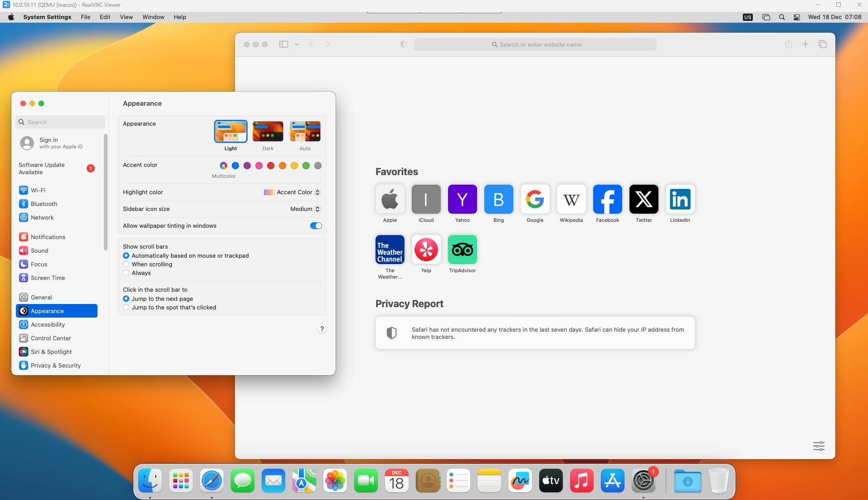Screen dimensions: 868x500
Task: Open Notifications settings in sidebar
Action: click(57, 237)
